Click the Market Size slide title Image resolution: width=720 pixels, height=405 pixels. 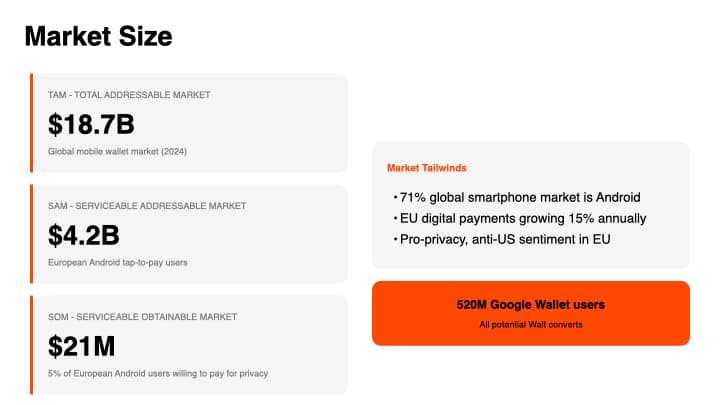pyautogui.click(x=98, y=37)
